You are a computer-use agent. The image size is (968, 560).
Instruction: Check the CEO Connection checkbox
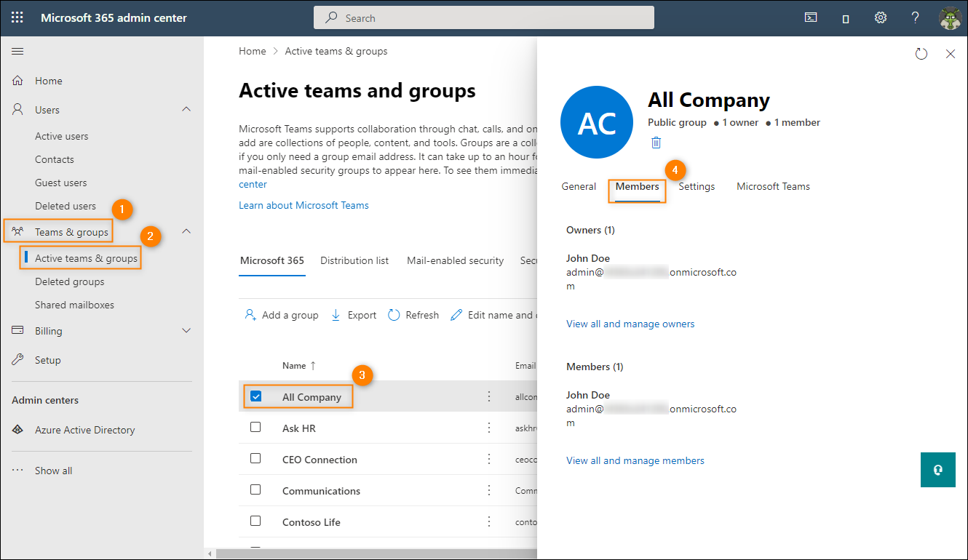pyautogui.click(x=255, y=458)
